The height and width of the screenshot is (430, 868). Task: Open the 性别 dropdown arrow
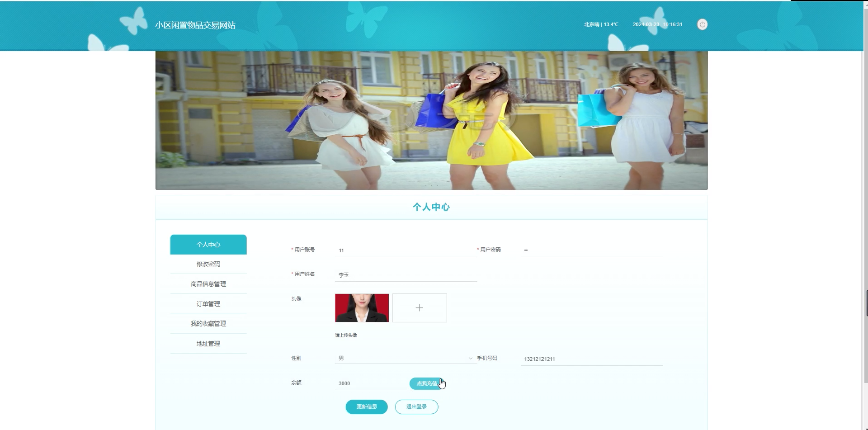point(471,359)
